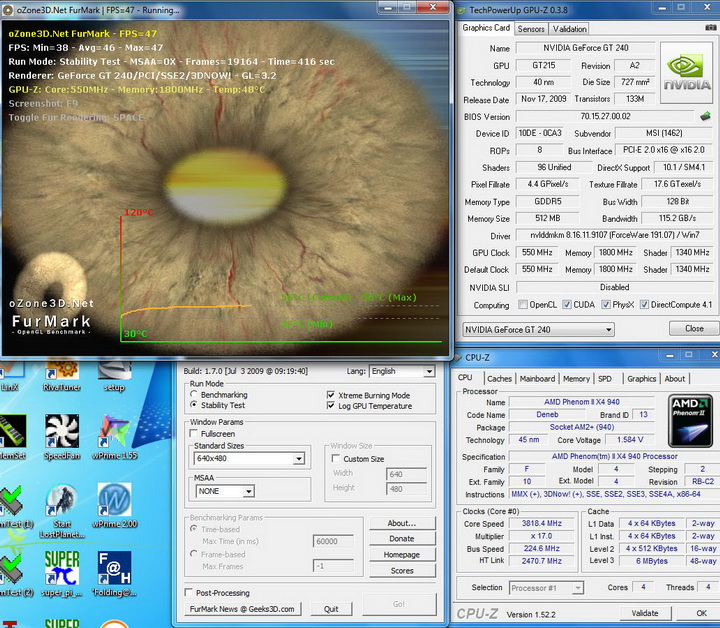The height and width of the screenshot is (628, 720).
Task: Switch to the Sensors tab in GPU-Z
Action: (x=531, y=29)
